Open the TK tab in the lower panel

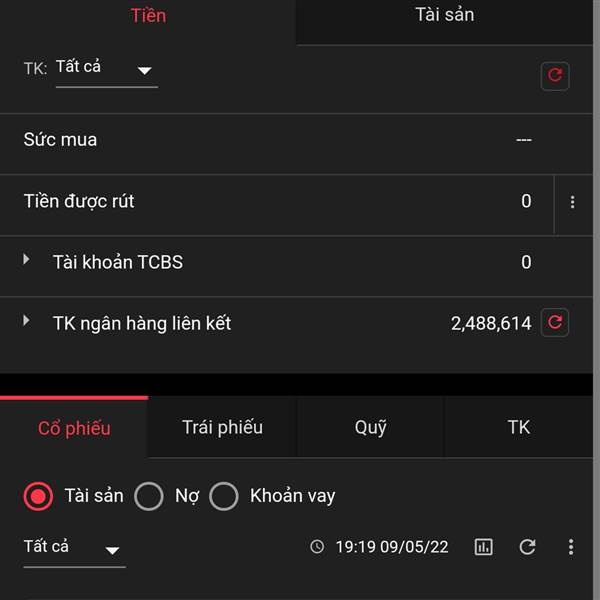click(x=518, y=428)
